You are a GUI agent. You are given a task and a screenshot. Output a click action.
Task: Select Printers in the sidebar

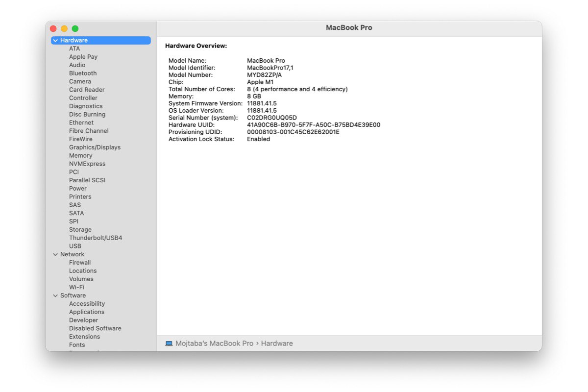[80, 197]
